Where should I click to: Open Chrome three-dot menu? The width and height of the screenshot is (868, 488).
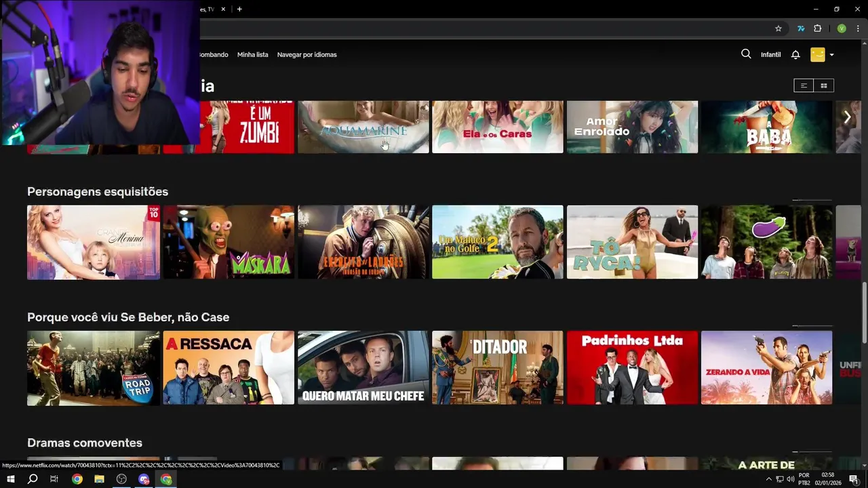pyautogui.click(x=858, y=28)
